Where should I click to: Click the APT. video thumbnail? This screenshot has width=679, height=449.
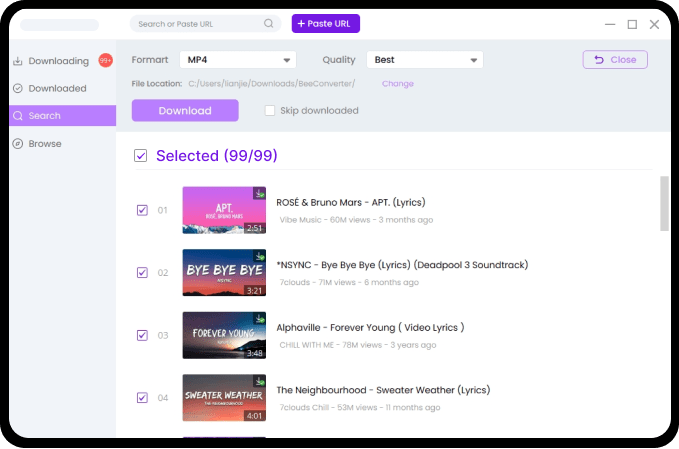click(x=224, y=210)
